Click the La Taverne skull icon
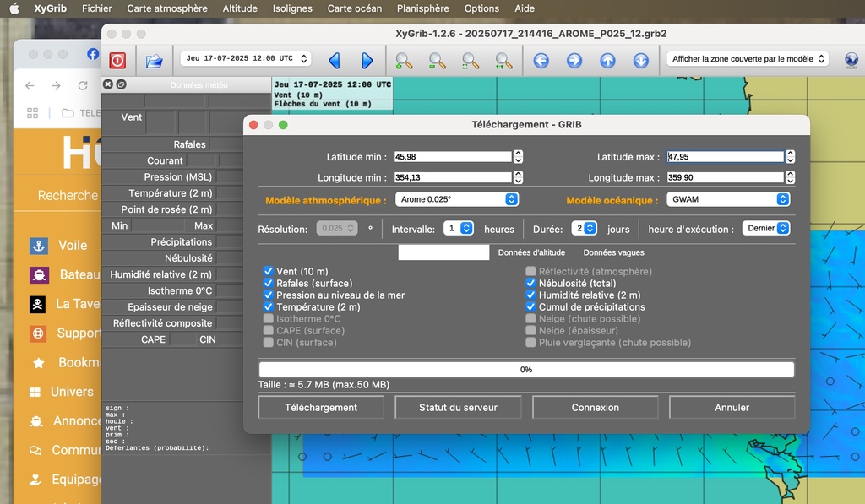Viewport: 865px width, 504px height. coord(37,304)
